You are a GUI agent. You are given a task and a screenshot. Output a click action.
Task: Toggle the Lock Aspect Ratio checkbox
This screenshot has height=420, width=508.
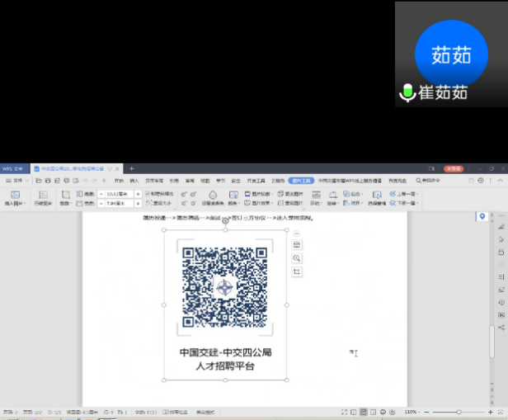(x=148, y=193)
